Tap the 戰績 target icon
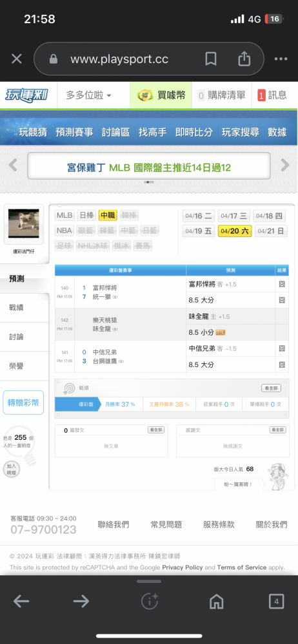298x644 pixels. coord(69,388)
